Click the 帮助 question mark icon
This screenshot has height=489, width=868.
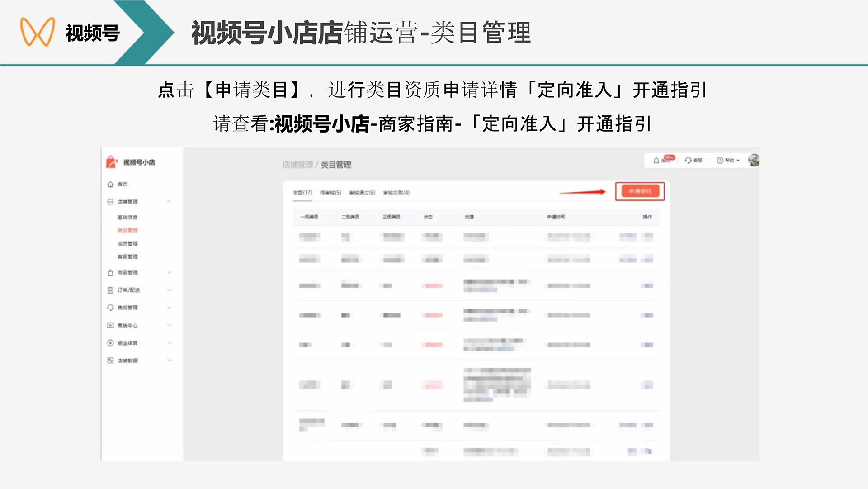[720, 161]
